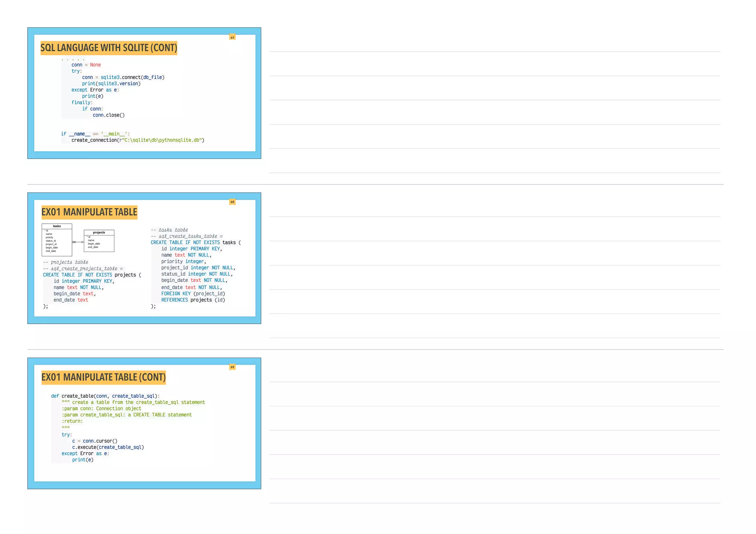The height and width of the screenshot is (534, 756).
Task: Click def create_table(conn, create_table_sql): line
Action: pos(105,396)
